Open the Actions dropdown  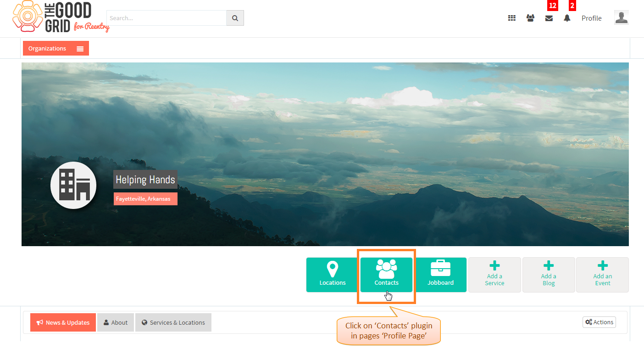[599, 322]
